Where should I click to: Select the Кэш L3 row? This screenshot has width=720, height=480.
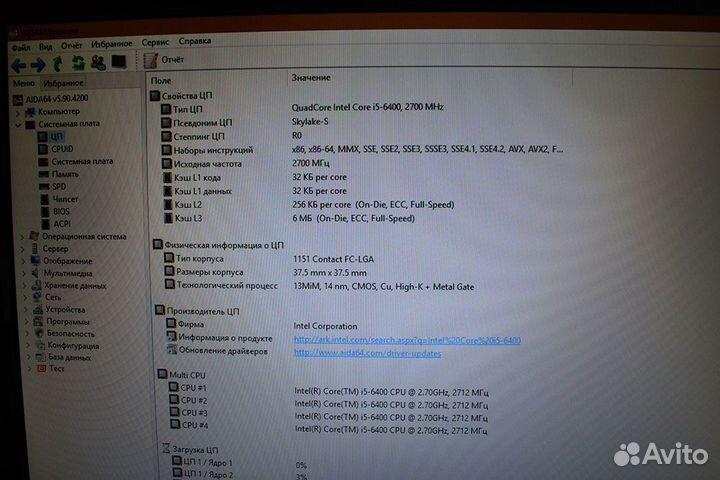[290, 219]
